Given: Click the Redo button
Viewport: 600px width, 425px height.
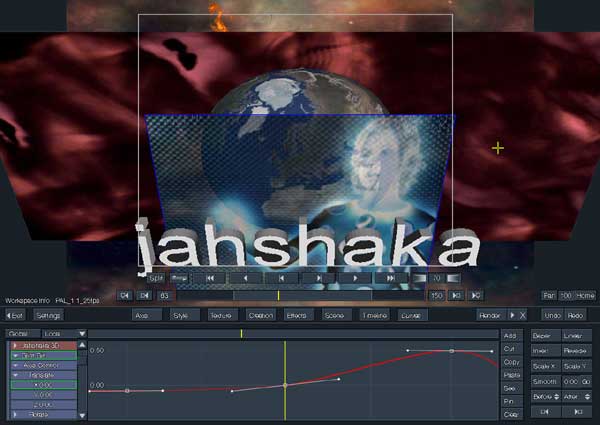Looking at the screenshot, I should coord(575,315).
